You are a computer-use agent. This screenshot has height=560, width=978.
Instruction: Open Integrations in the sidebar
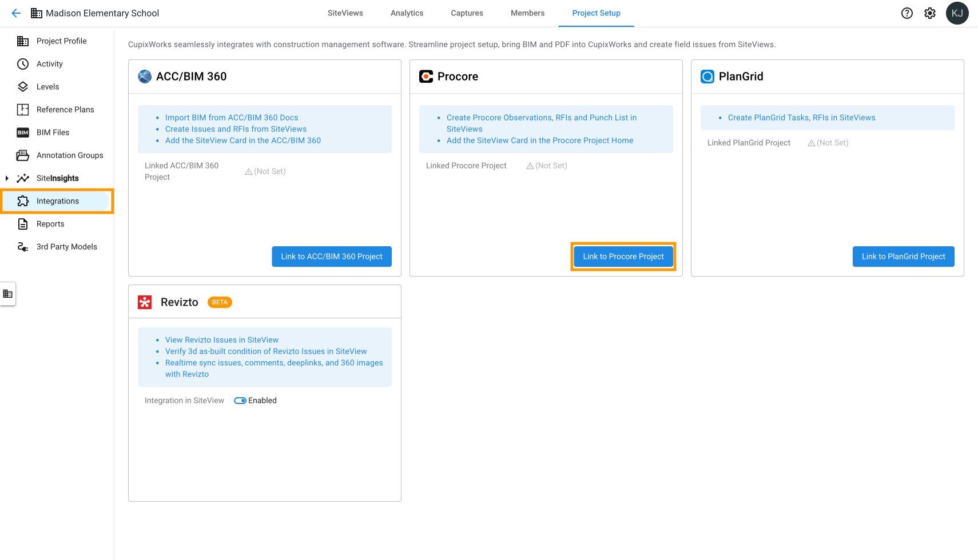(x=57, y=201)
